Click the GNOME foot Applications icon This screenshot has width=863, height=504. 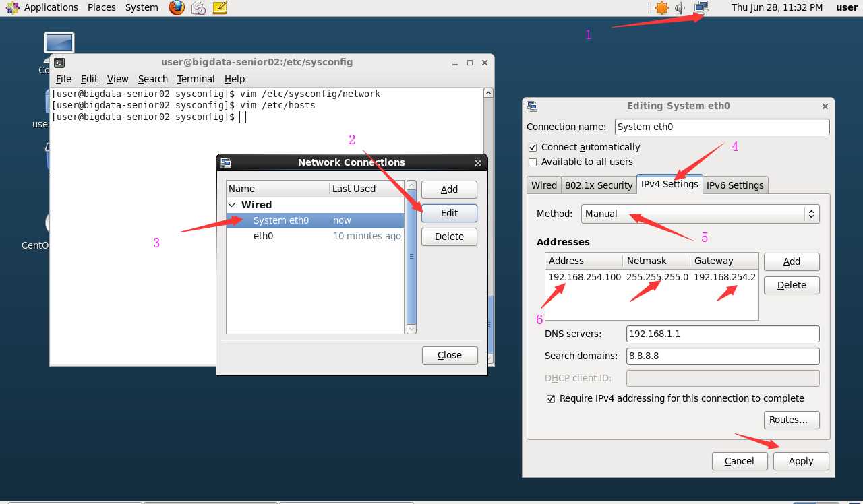tap(13, 7)
